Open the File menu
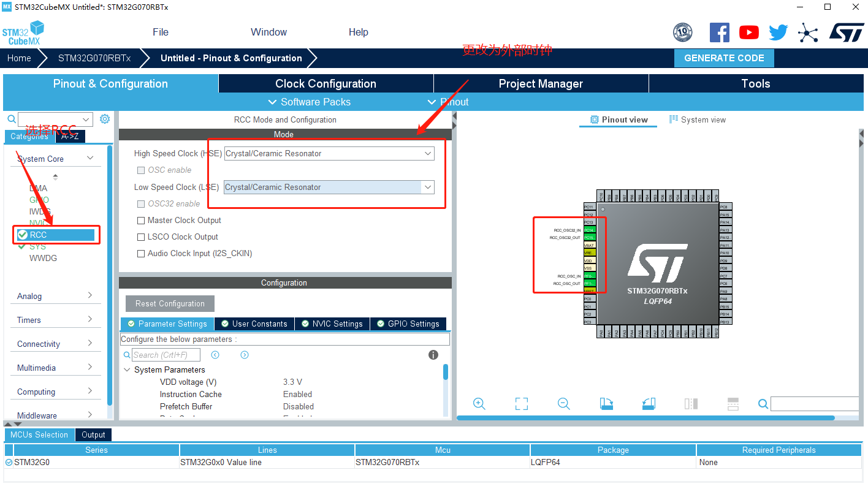This screenshot has width=868, height=489. point(161,32)
